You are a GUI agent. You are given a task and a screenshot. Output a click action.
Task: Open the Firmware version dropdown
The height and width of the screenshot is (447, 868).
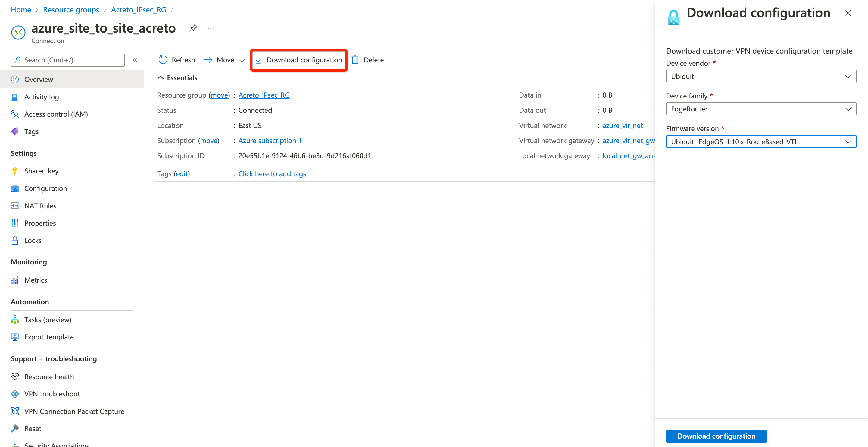click(761, 142)
